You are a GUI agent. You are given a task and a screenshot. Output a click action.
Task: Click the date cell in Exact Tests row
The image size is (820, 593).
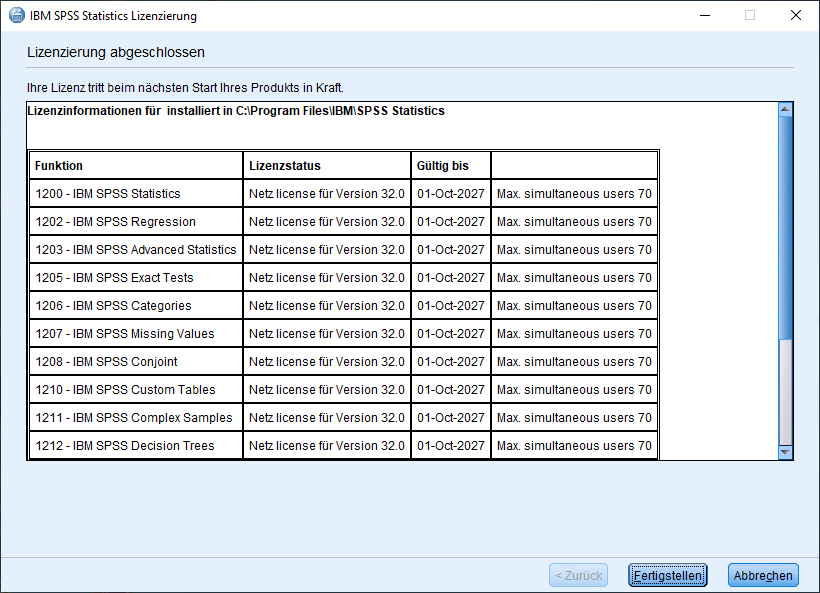[x=451, y=278]
